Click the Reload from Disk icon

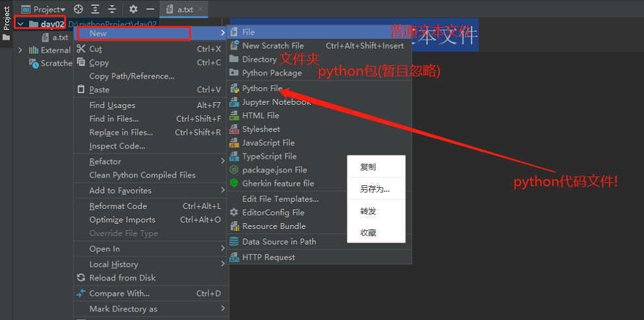point(81,278)
